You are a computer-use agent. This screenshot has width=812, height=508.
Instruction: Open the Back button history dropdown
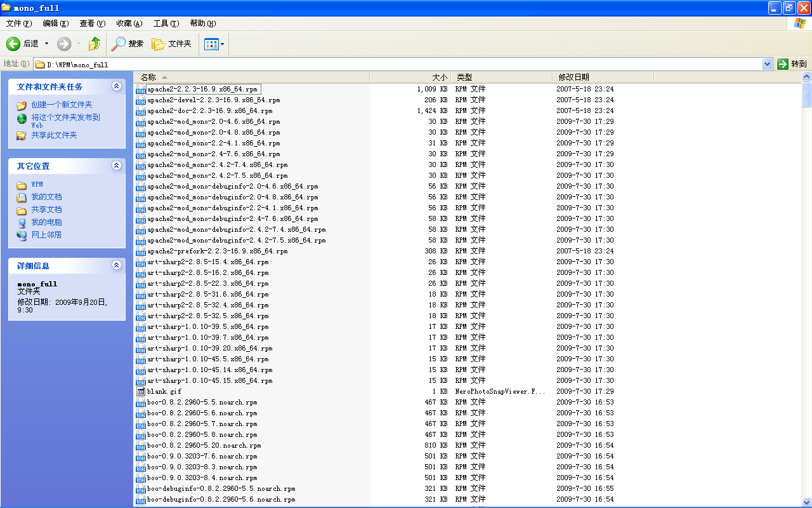point(46,44)
